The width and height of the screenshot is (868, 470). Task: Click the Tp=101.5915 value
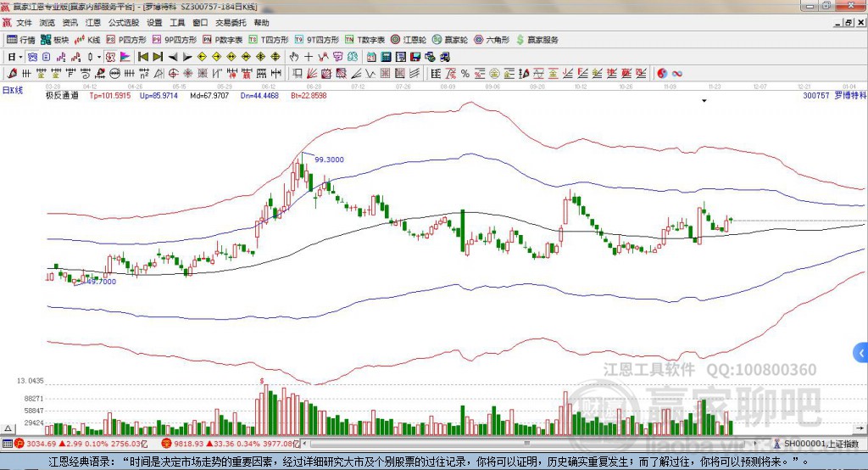coord(110,95)
